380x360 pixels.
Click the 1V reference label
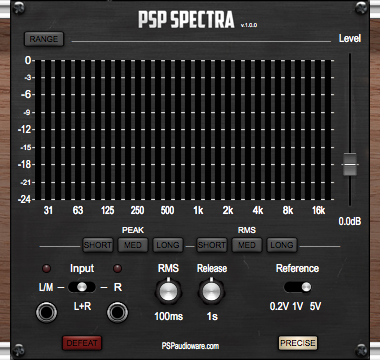coord(298,306)
